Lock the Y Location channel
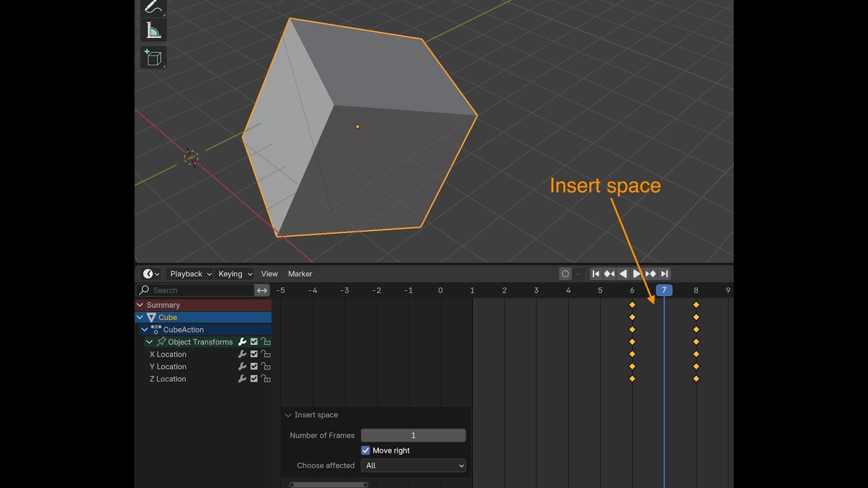This screenshot has width=868, height=488. click(266, 367)
